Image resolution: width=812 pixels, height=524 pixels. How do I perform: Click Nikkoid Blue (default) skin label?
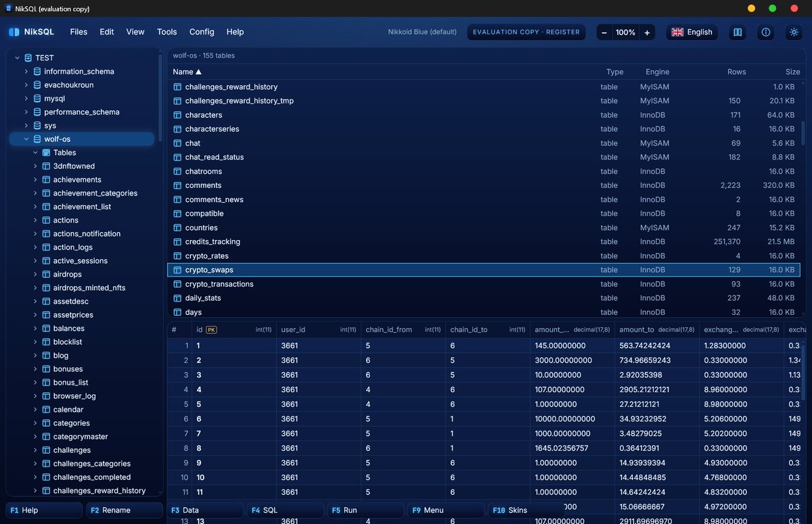[422, 32]
